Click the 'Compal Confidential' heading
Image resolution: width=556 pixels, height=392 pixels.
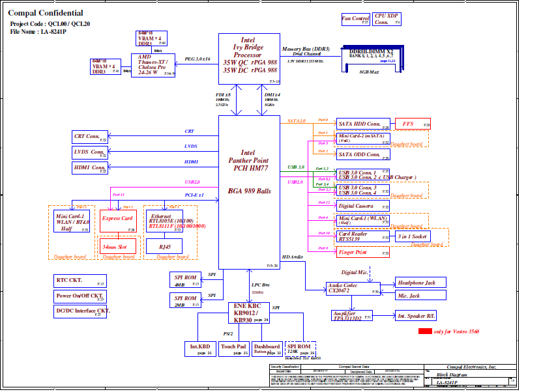46,13
